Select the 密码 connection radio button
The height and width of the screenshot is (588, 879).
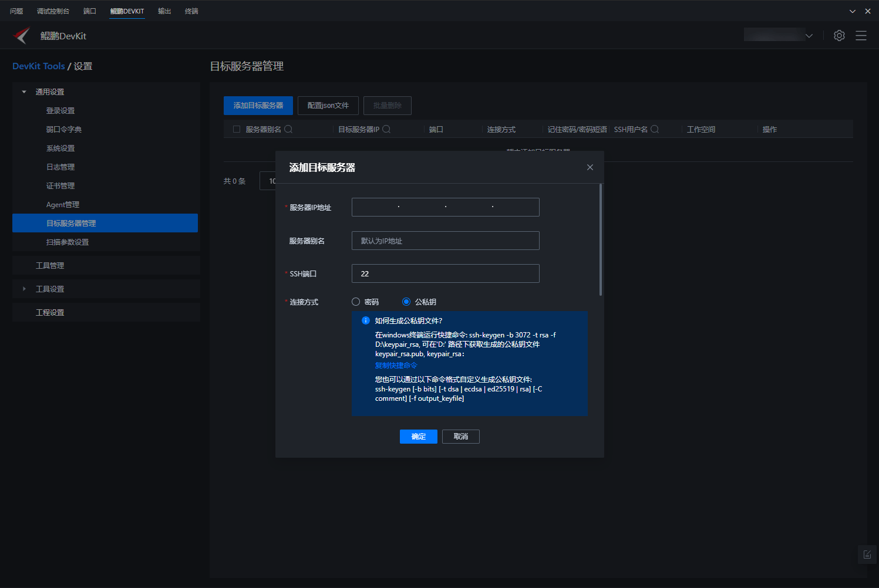coord(356,302)
